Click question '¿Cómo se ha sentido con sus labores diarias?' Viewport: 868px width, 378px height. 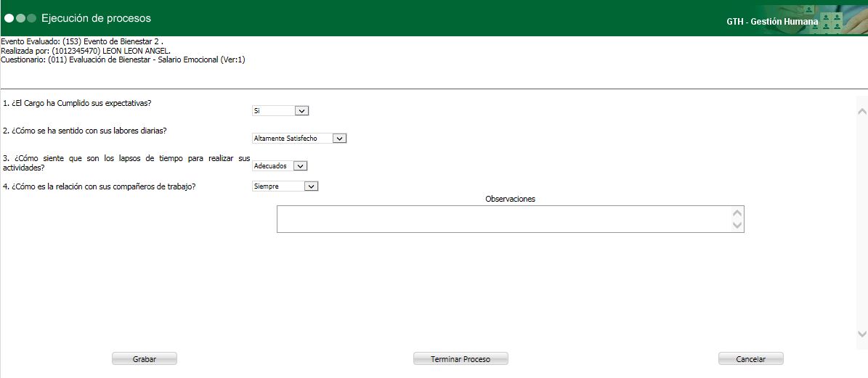85,131
